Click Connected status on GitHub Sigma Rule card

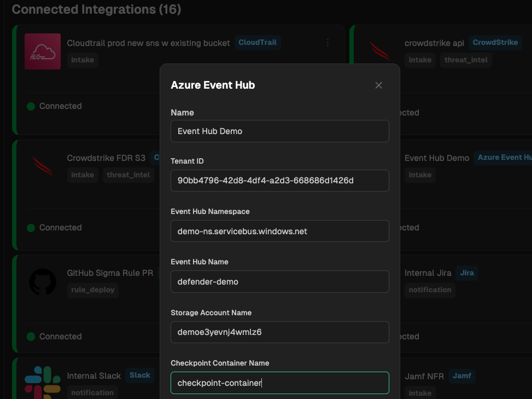[54, 337]
